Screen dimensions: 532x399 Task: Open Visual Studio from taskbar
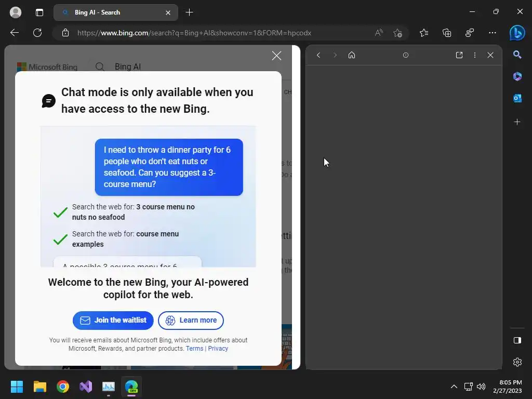pyautogui.click(x=86, y=387)
